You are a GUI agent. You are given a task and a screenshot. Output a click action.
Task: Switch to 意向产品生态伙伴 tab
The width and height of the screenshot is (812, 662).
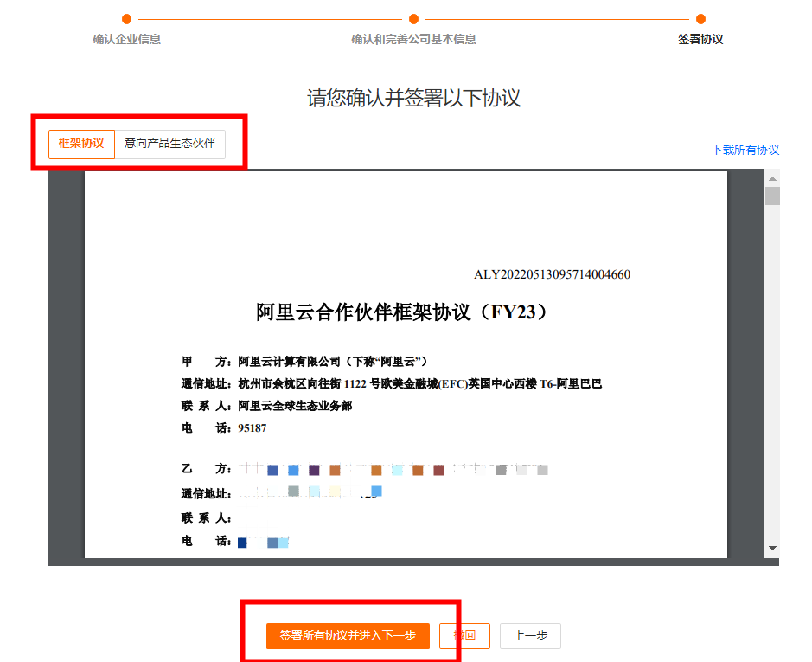pyautogui.click(x=169, y=144)
